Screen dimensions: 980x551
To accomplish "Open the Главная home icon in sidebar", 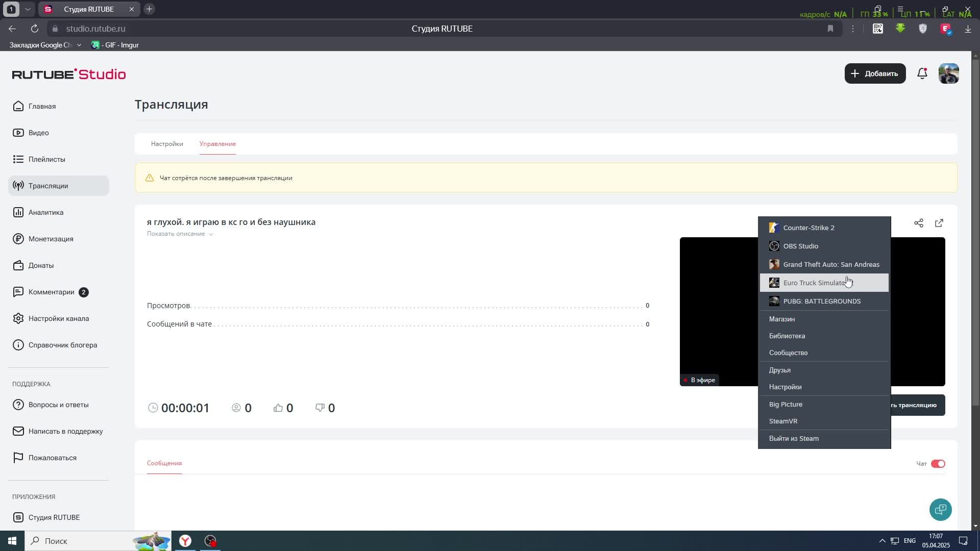I will pyautogui.click(x=18, y=106).
